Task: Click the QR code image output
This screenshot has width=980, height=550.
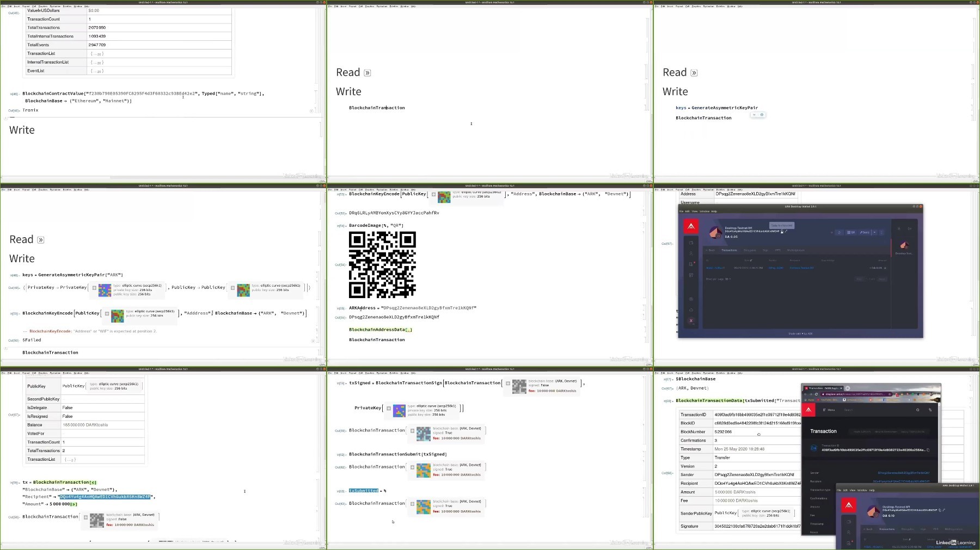Action: (x=382, y=264)
